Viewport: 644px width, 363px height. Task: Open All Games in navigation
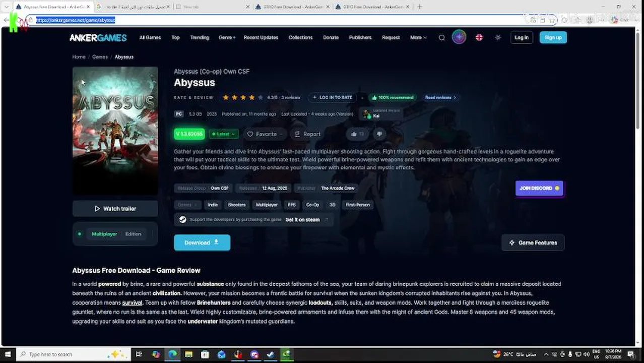[150, 37]
